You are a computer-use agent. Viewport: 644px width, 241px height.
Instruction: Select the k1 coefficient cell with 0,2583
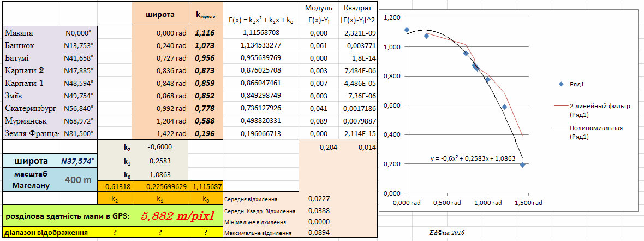pyautogui.click(x=160, y=161)
